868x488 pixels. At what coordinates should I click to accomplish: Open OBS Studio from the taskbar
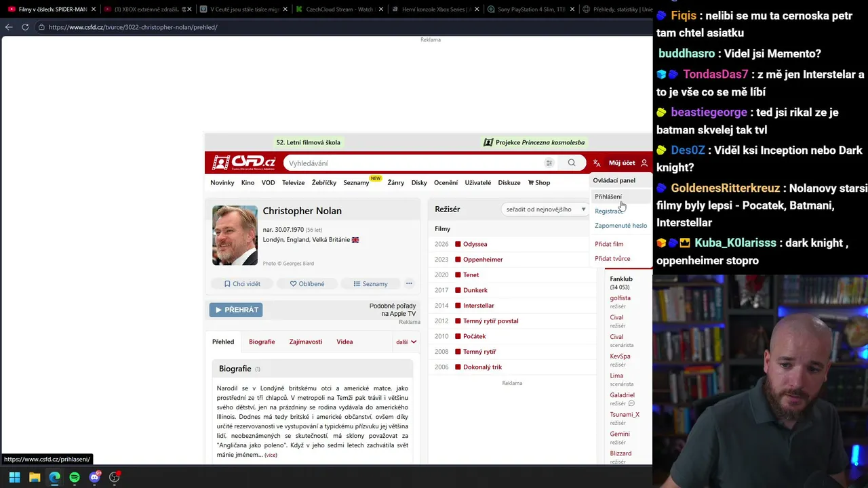(x=115, y=477)
